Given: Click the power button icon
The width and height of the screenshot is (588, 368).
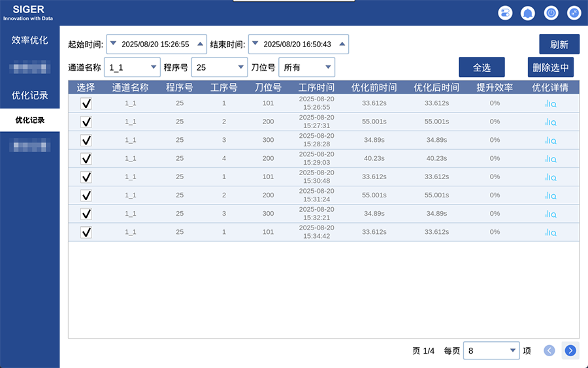Looking at the screenshot, I should (551, 13).
